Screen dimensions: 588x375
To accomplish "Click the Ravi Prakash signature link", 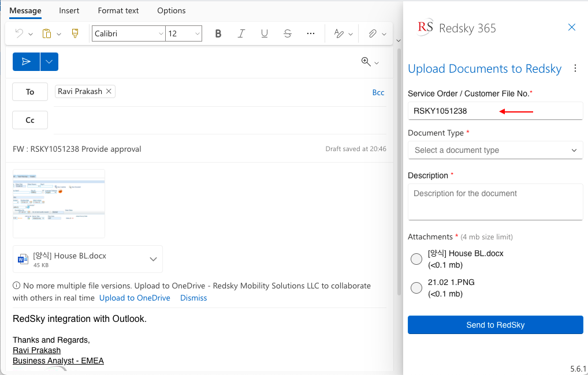I will coord(37,350).
